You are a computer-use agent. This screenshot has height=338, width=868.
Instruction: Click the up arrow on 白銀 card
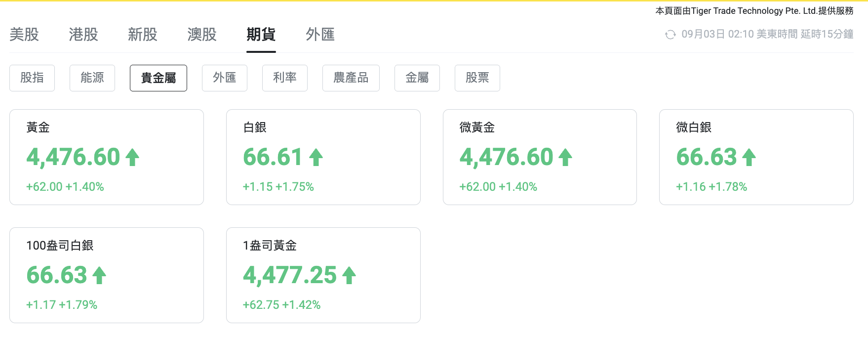[x=316, y=158]
